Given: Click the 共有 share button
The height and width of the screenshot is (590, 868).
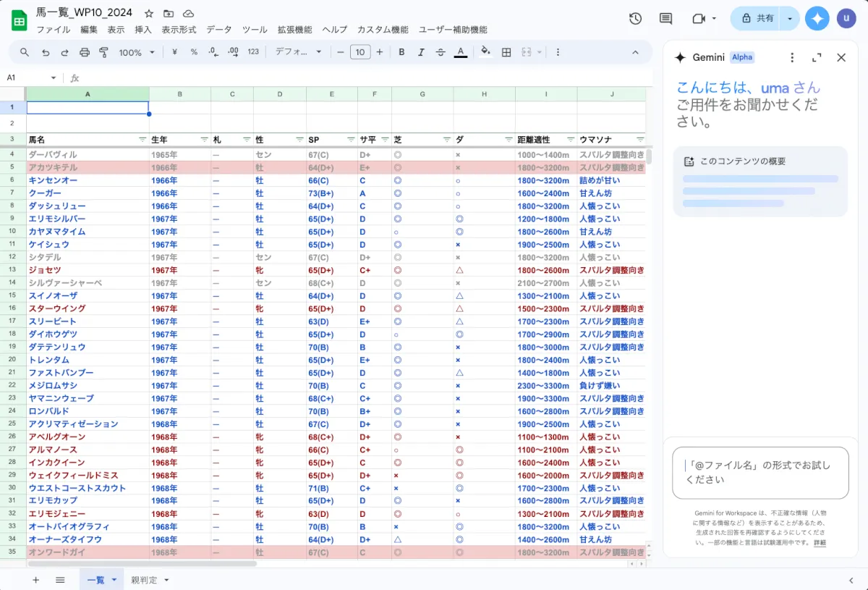Looking at the screenshot, I should (x=757, y=19).
